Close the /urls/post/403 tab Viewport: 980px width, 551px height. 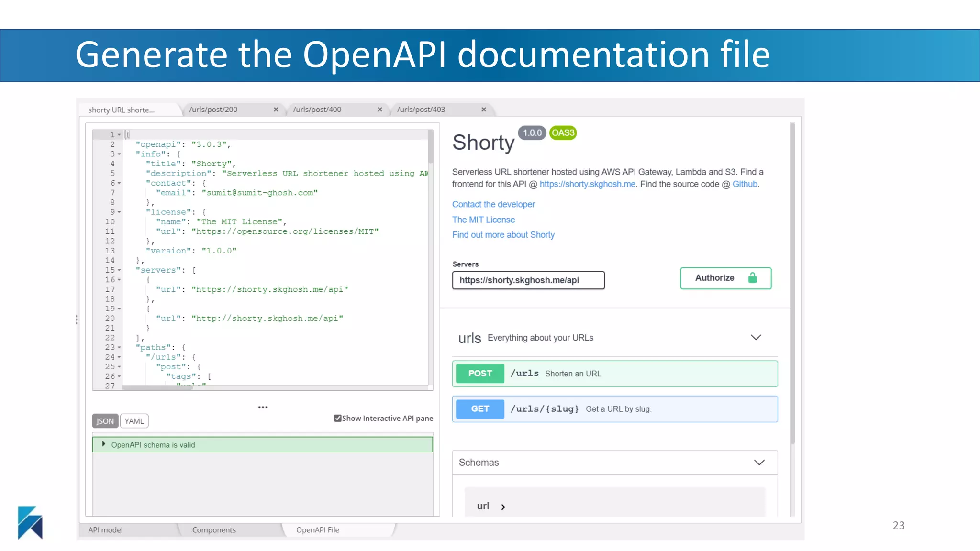(x=484, y=110)
